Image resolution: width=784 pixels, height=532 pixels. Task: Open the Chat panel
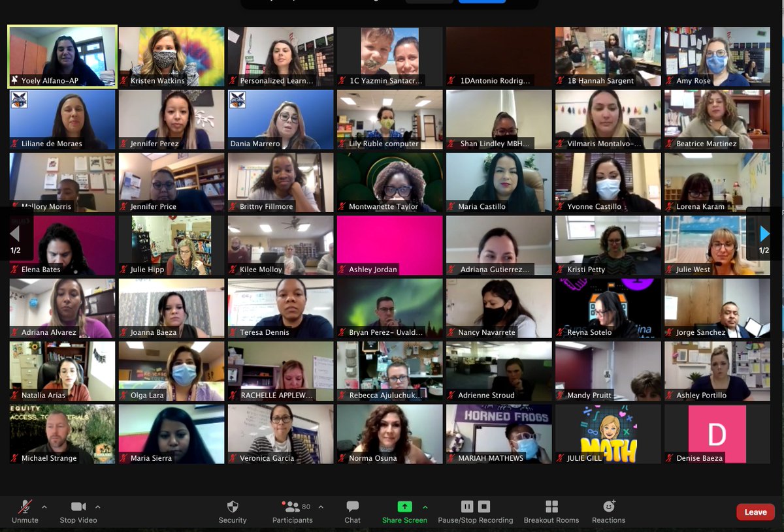point(353,512)
